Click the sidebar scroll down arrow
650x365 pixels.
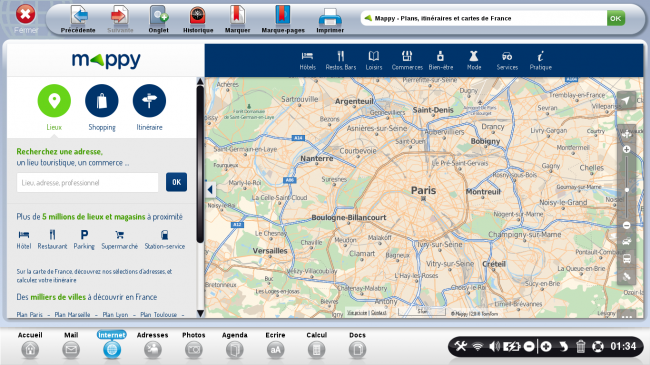point(200,314)
